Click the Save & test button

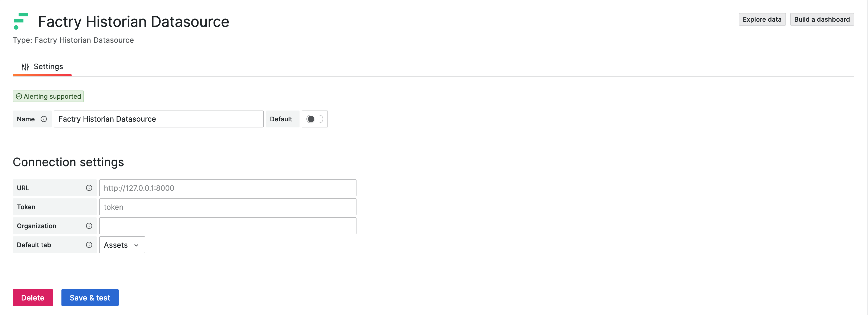click(90, 297)
